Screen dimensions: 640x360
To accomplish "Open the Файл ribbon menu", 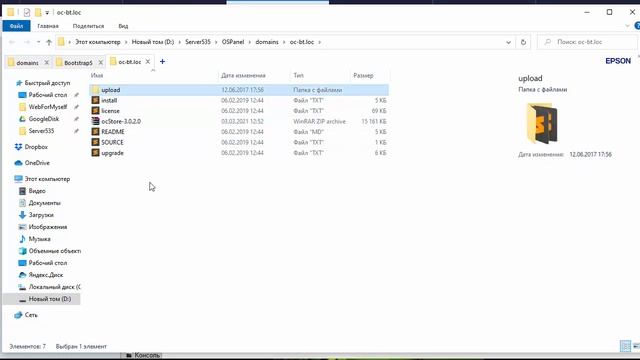I will [16, 26].
